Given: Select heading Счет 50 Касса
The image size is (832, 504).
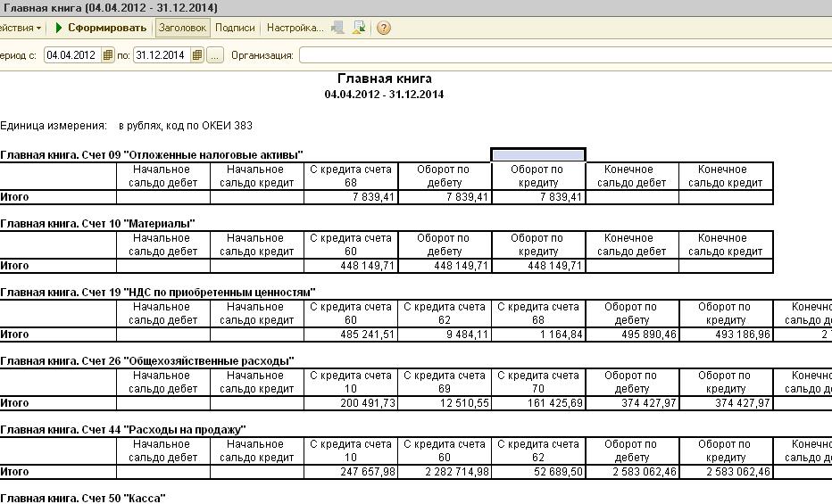Looking at the screenshot, I should coord(83,498).
